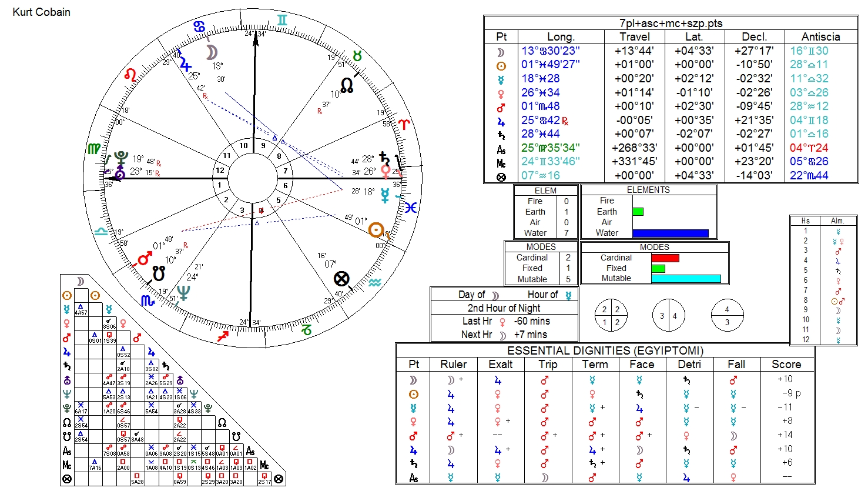The width and height of the screenshot is (868, 491).
Task: Select the Capricorn sign glyph on the wheel rim
Action: point(306,330)
